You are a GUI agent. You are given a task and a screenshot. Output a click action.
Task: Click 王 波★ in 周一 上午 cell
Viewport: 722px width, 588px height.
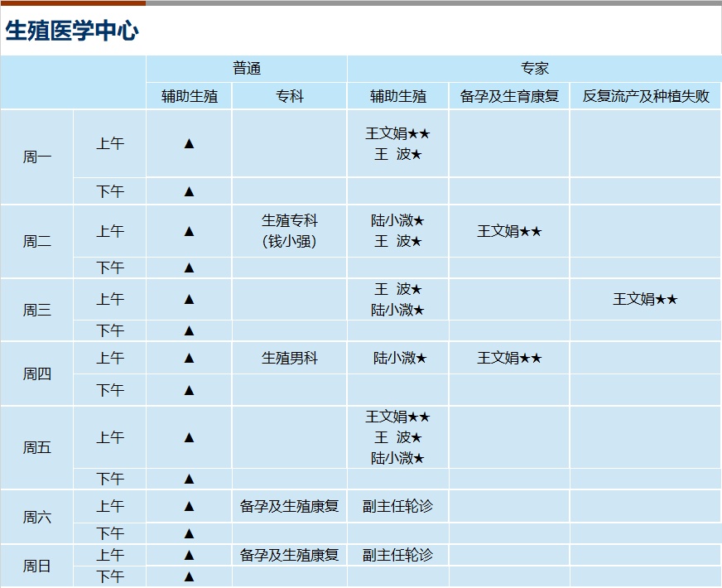click(x=397, y=154)
